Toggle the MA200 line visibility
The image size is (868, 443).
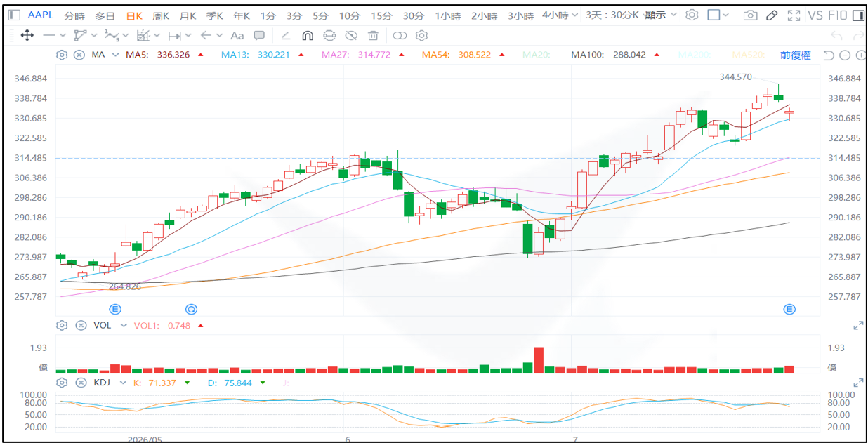(x=695, y=55)
